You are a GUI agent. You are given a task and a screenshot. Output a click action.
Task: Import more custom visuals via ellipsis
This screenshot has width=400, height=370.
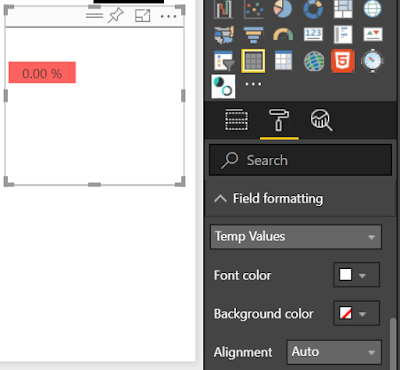253,84
